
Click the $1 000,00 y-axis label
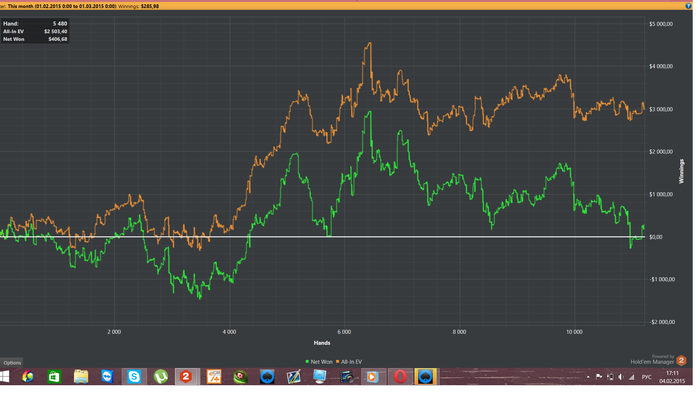pyautogui.click(x=661, y=195)
